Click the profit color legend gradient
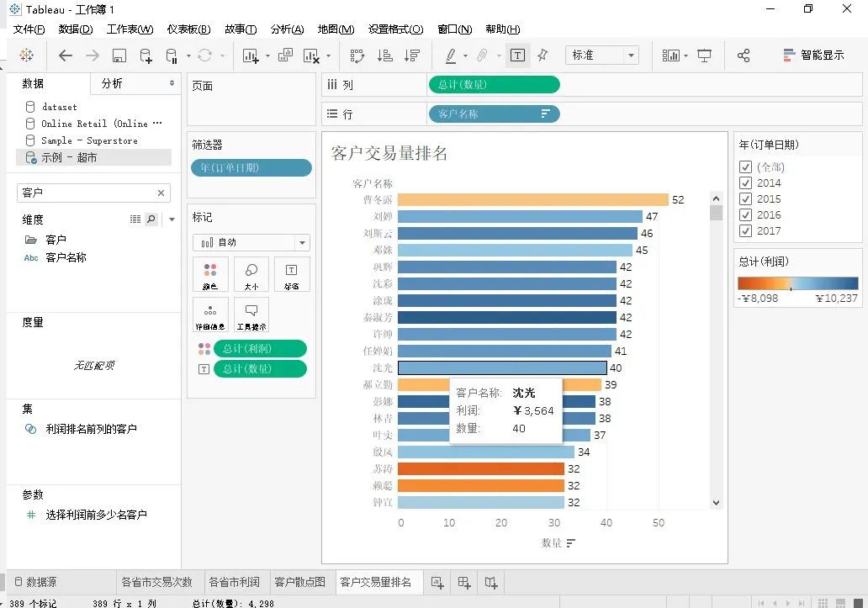Viewport: 868px width, 608px height. coord(797,283)
